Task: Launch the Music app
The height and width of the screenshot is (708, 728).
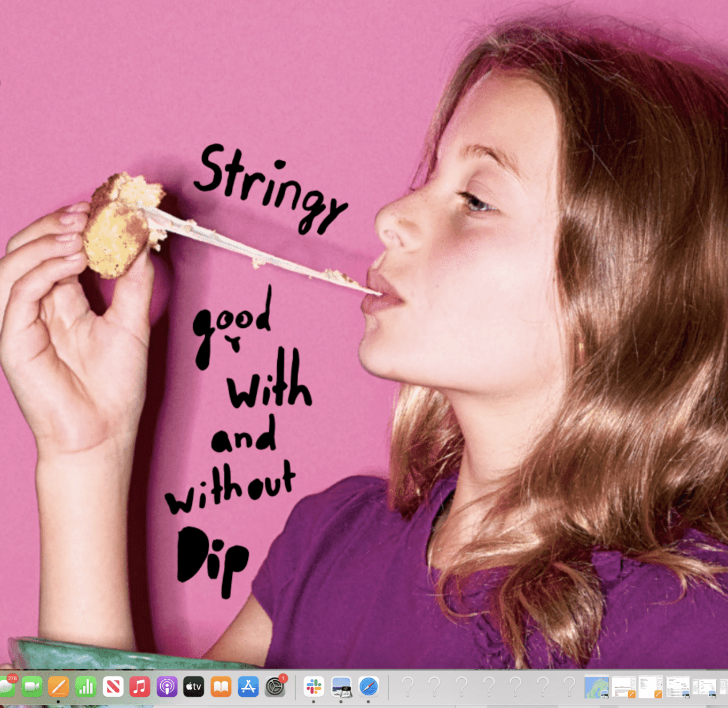Action: coord(139,687)
